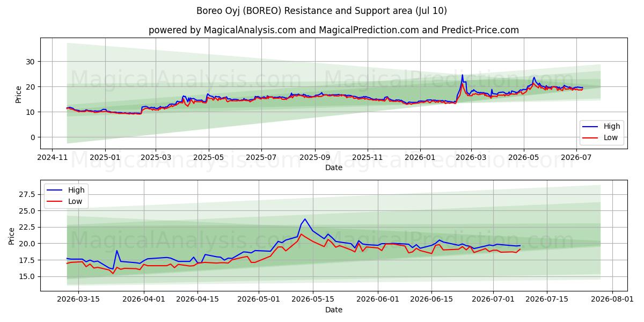The image size is (644, 322).
Task: Click the 'Price' y-axis label of lower chart
Action: [x=12, y=236]
